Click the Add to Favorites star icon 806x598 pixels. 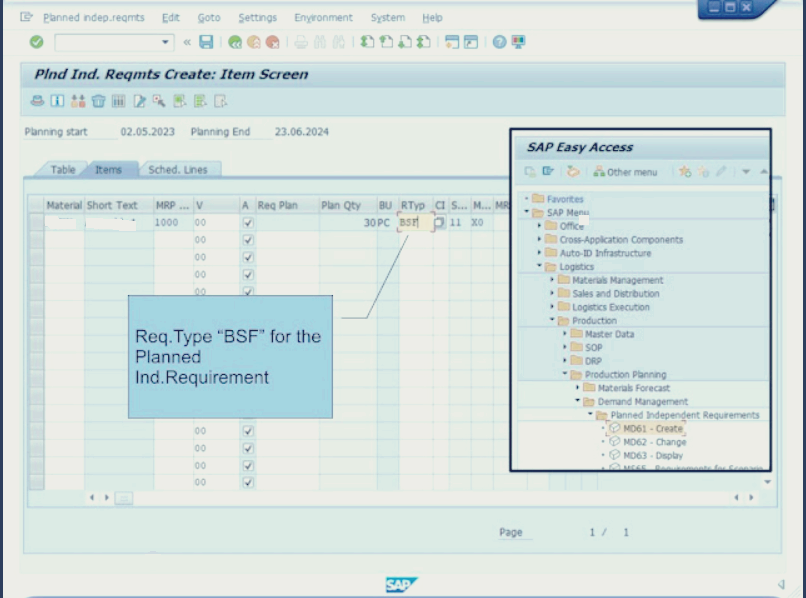point(685,172)
